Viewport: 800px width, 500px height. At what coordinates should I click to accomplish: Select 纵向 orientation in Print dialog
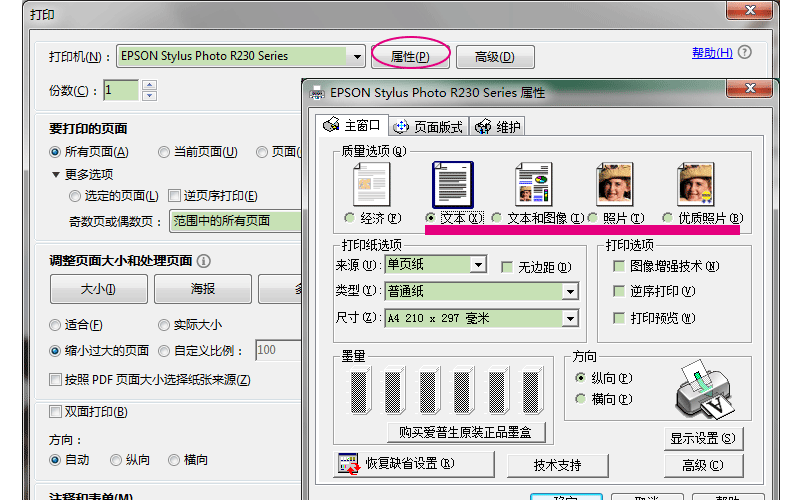click(x=116, y=460)
